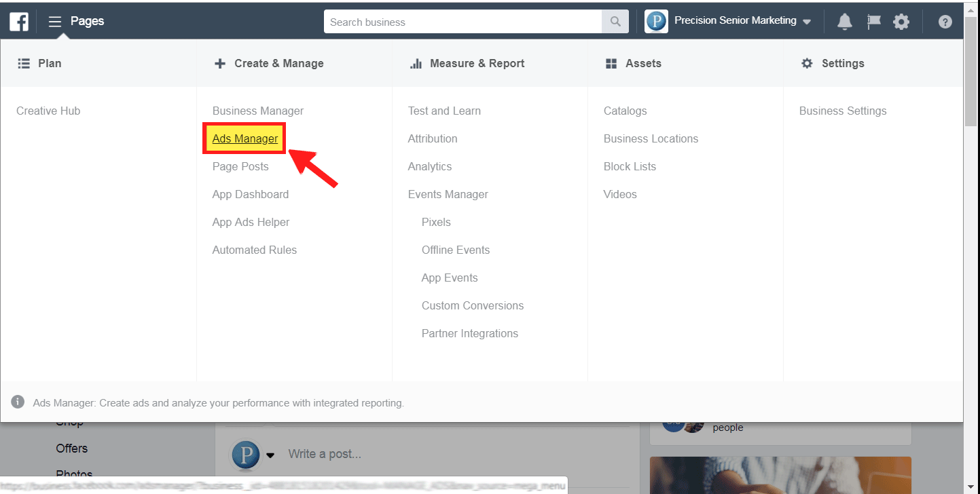Select the Settings column header
Screen dimensions: 980x494
click(x=833, y=63)
